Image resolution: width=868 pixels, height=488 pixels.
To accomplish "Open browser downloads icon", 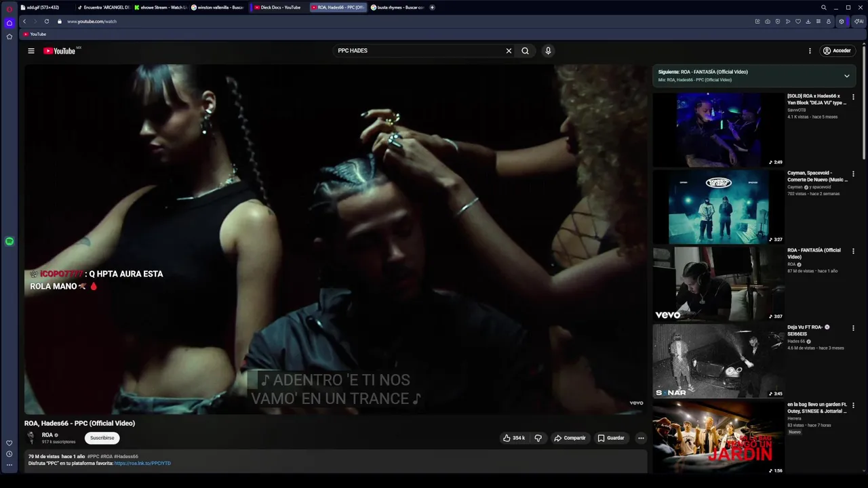I will (808, 22).
